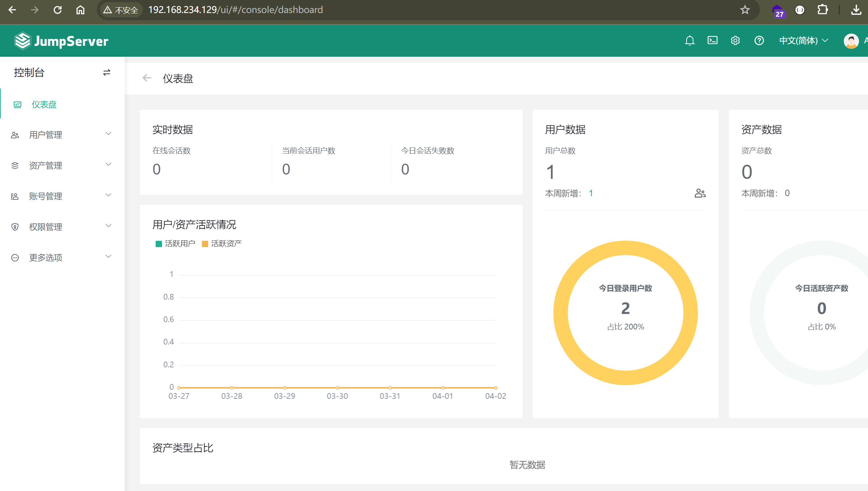Viewport: 868px width, 491px height.
Task: Click the 账号管理 account icon
Action: [x=15, y=197]
